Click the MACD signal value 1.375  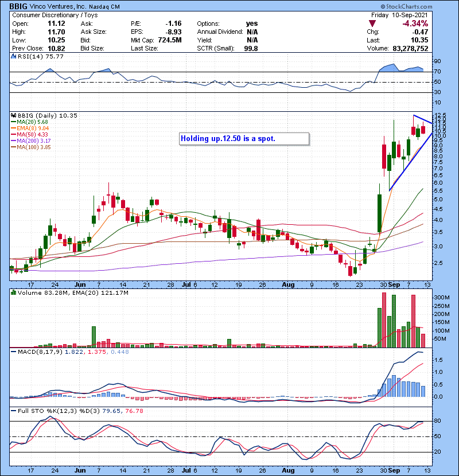[x=97, y=352]
